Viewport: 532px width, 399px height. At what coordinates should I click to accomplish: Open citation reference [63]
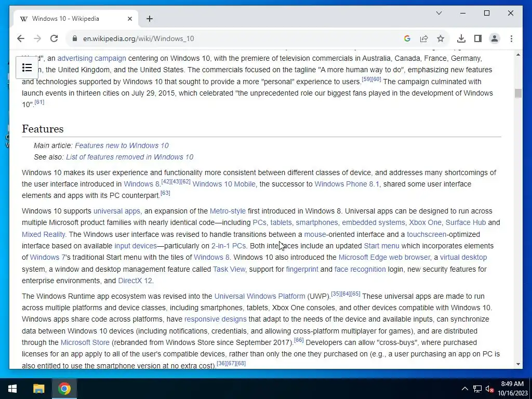pos(165,193)
